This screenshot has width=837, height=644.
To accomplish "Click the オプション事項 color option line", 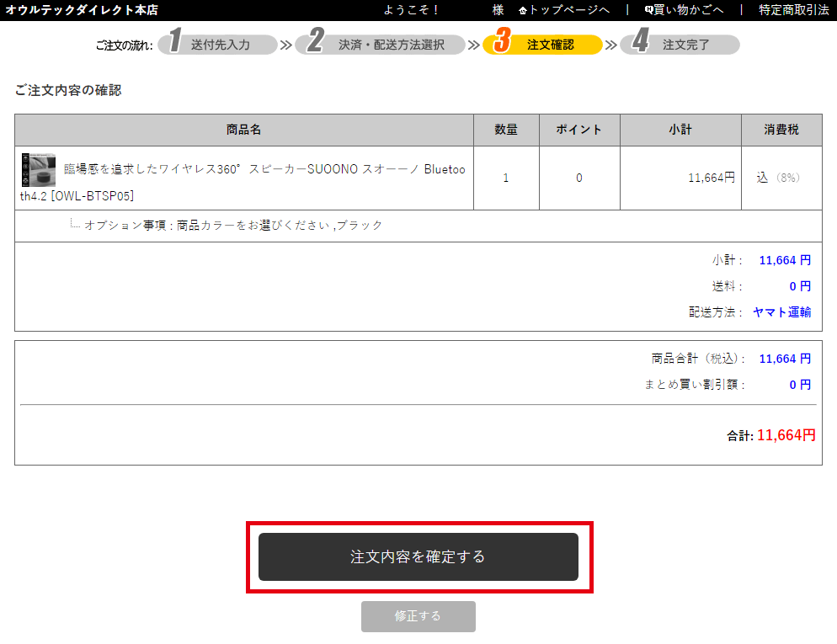I will pyautogui.click(x=233, y=226).
